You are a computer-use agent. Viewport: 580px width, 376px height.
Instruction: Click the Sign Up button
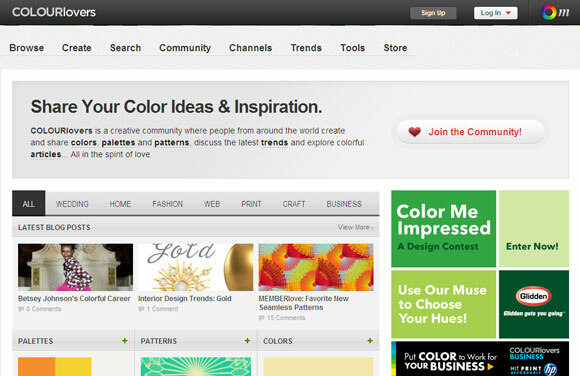433,13
